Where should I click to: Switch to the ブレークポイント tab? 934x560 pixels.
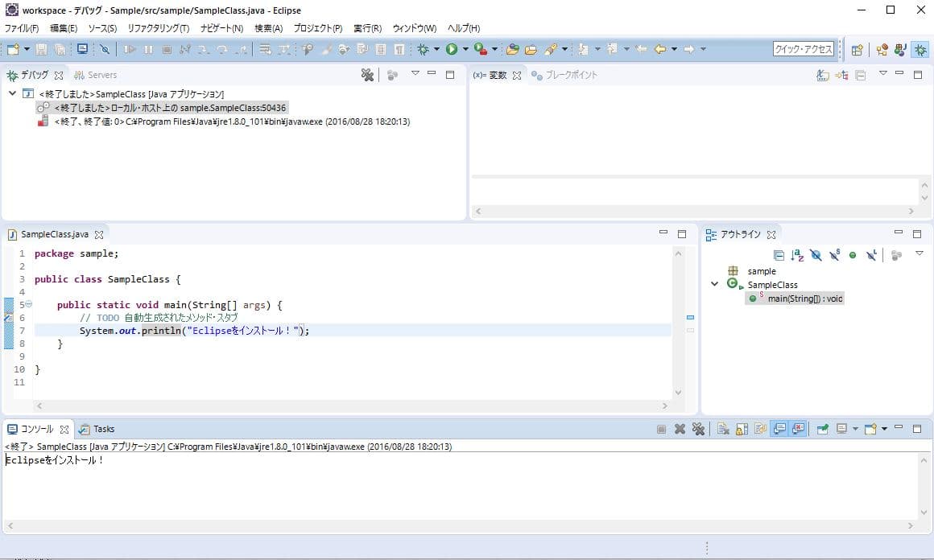click(570, 76)
